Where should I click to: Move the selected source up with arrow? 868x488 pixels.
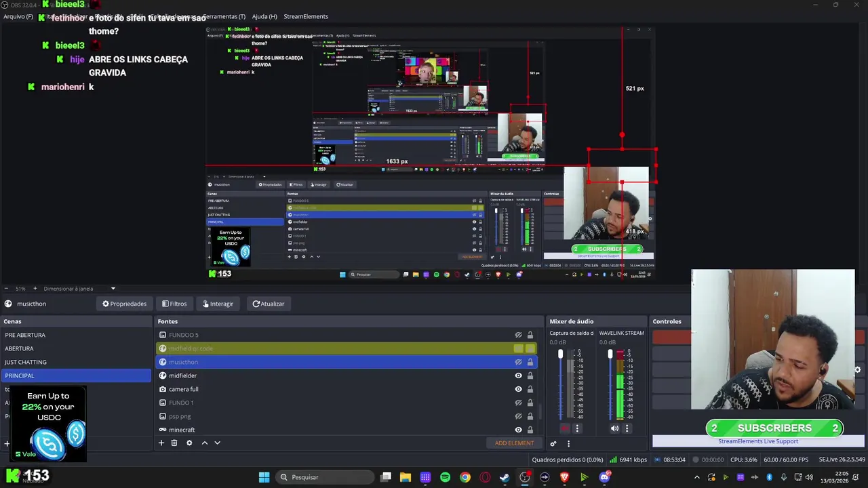pos(204,443)
